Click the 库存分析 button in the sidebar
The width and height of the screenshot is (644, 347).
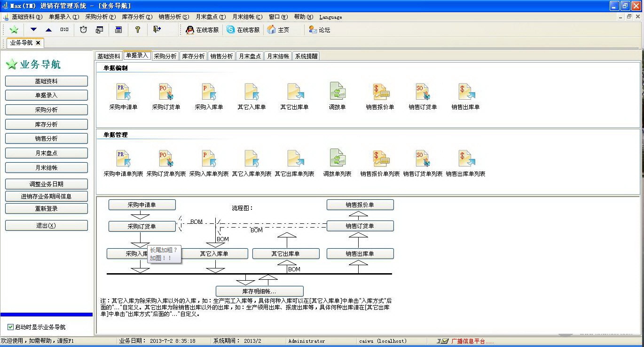click(x=47, y=125)
